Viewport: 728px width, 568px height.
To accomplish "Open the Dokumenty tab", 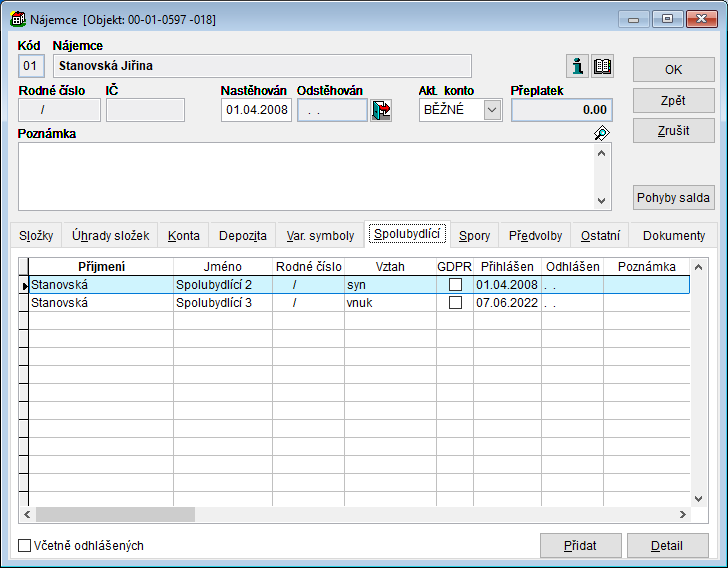I will (x=673, y=236).
